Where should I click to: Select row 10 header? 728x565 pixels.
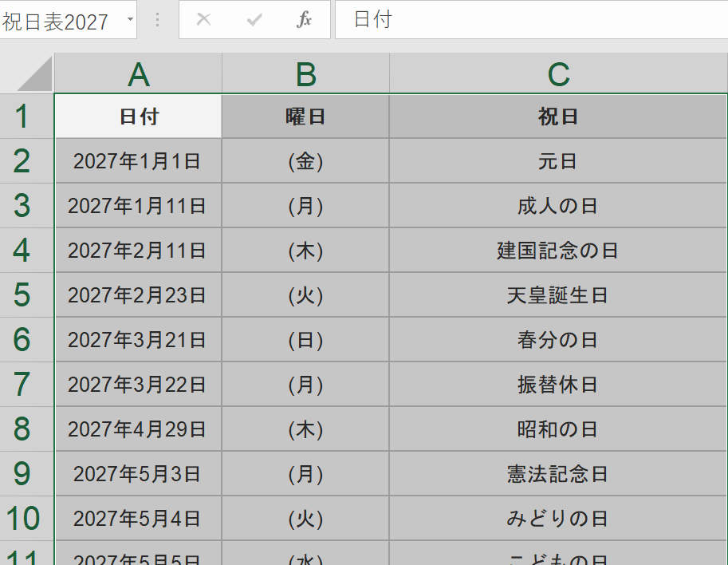(x=22, y=519)
